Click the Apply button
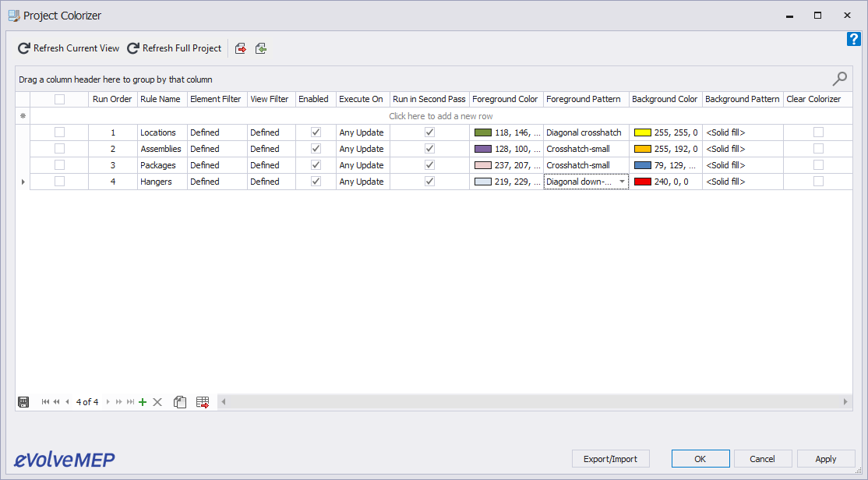868x480 pixels. coord(826,458)
